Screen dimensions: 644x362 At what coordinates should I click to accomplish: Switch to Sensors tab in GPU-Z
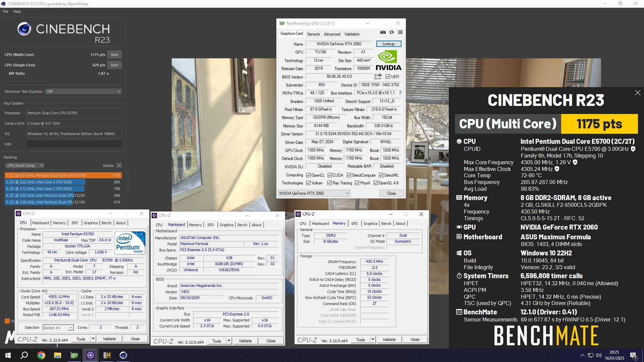coord(313,34)
